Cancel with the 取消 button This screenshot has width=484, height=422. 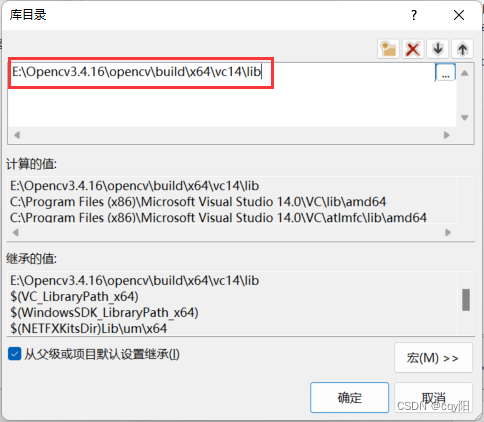[x=433, y=398]
